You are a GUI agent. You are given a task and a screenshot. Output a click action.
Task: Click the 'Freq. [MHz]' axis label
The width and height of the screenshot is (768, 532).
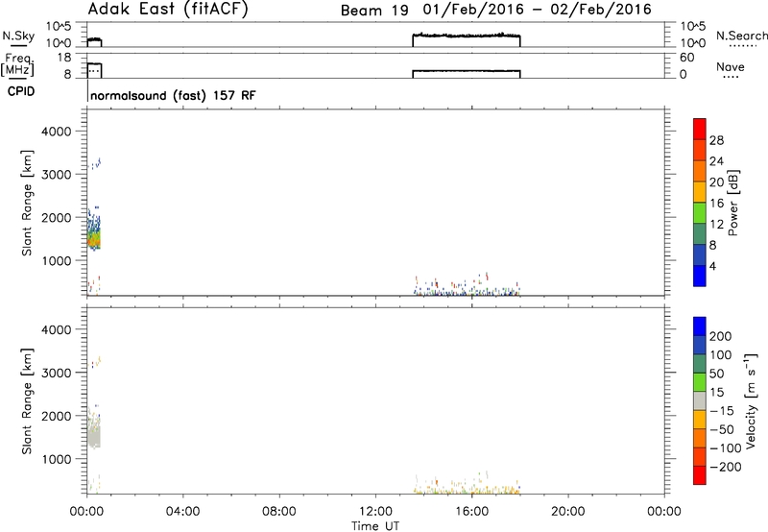17,65
